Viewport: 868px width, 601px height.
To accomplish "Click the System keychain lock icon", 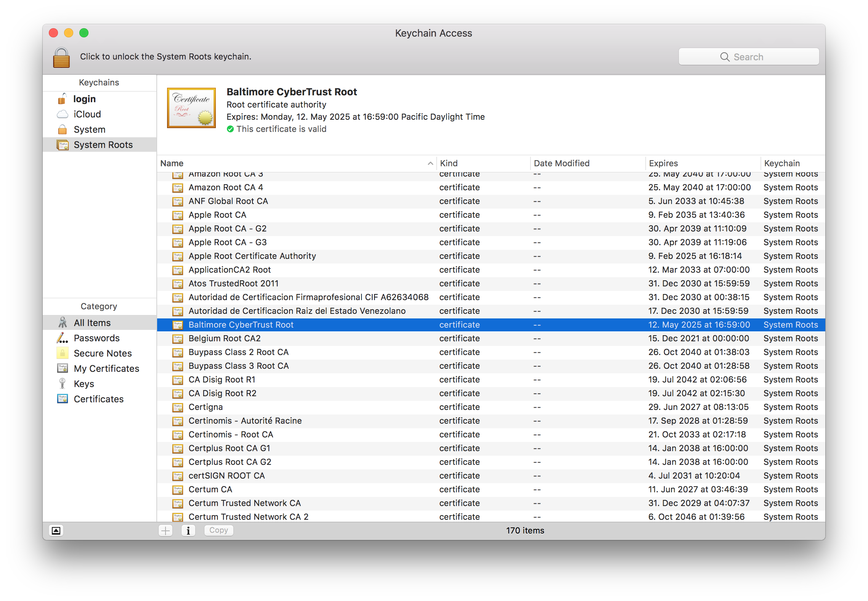I will pyautogui.click(x=62, y=130).
